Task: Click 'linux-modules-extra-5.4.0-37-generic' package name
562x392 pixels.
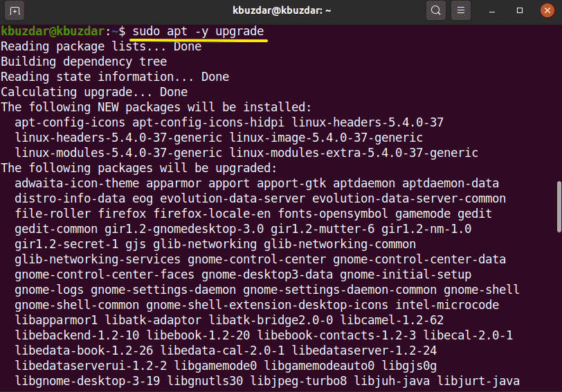Action: (x=354, y=153)
